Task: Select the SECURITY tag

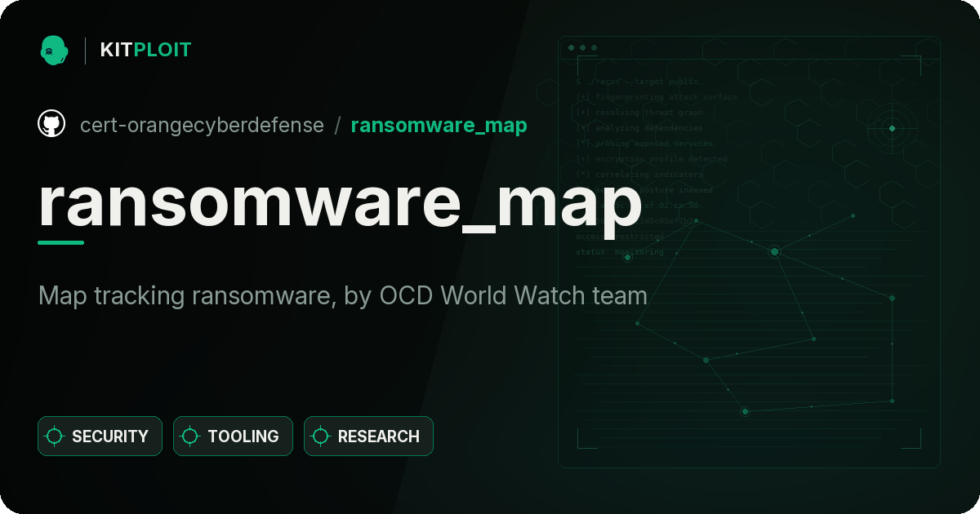Action: 100,436
